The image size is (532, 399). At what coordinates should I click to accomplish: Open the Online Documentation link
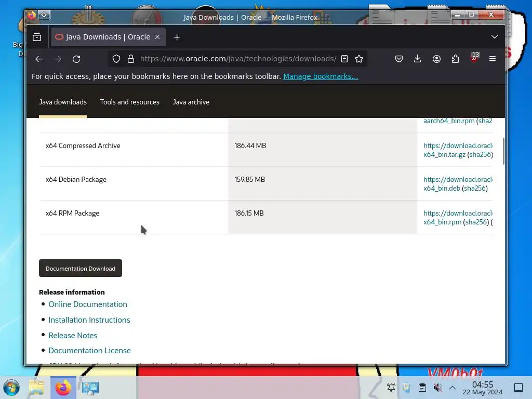pos(88,304)
